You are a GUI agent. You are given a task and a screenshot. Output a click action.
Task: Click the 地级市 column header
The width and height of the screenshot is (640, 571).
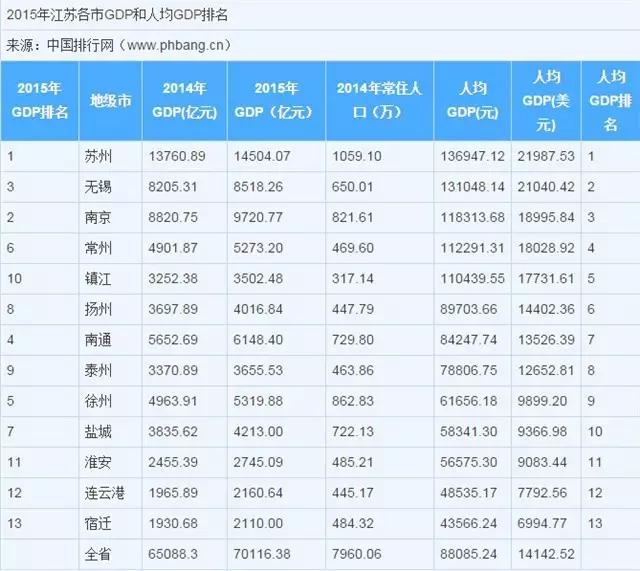(x=111, y=100)
